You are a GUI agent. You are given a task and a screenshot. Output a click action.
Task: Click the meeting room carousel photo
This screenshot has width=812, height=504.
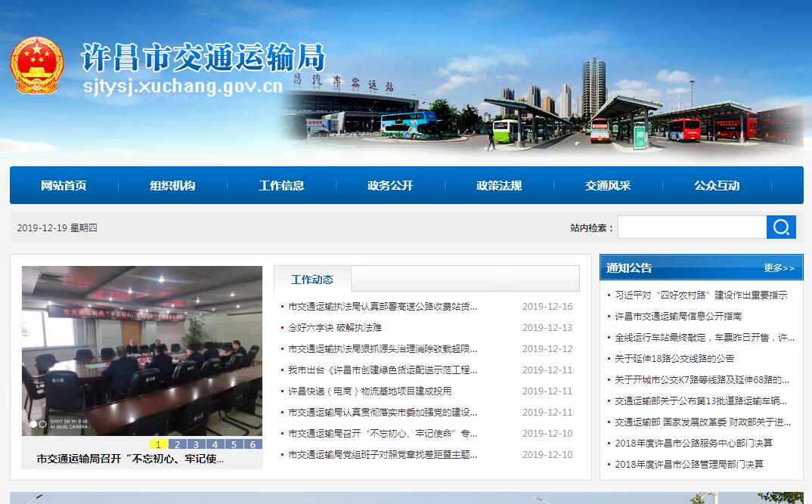coord(142,351)
